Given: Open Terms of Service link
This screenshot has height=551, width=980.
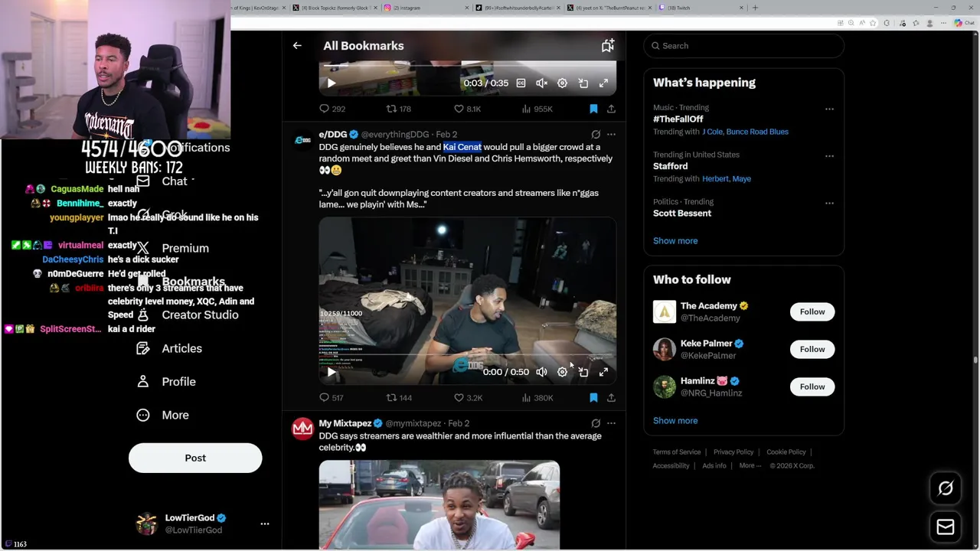Looking at the screenshot, I should pyautogui.click(x=677, y=452).
